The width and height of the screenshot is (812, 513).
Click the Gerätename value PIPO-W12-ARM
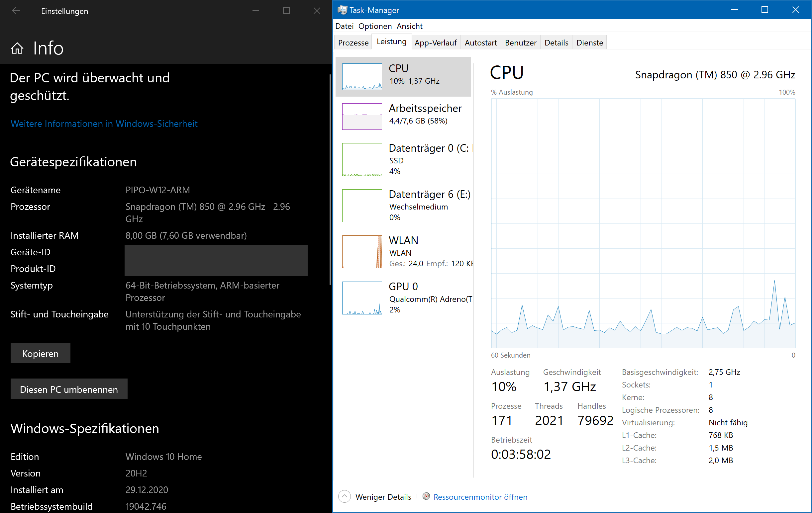157,190
